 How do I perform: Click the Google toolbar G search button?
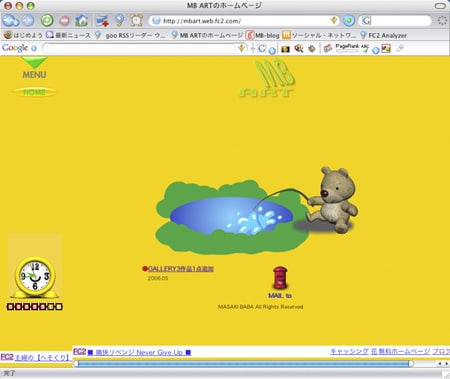(x=262, y=49)
